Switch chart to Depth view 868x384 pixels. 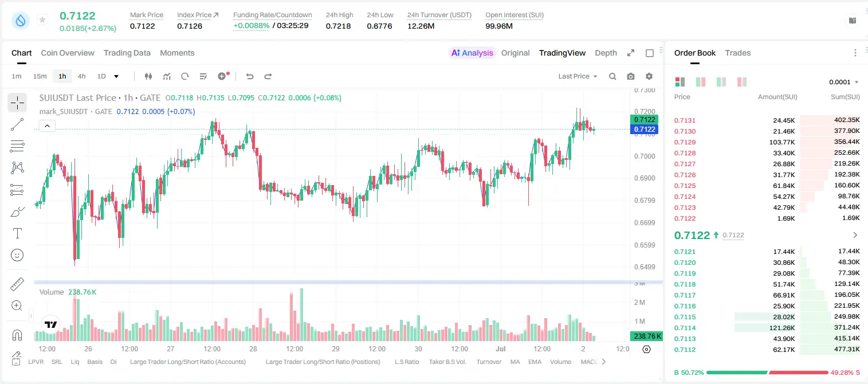coord(606,53)
